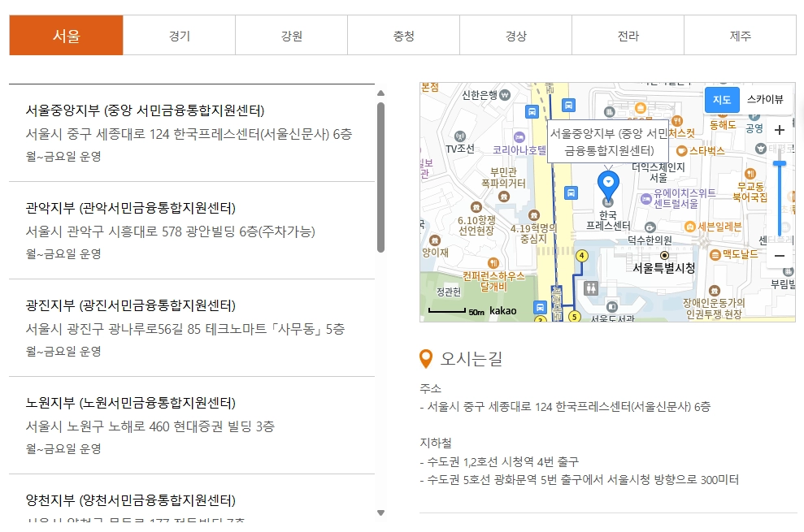
Task: Click the 양이재 landmark icon
Action: [x=435, y=240]
